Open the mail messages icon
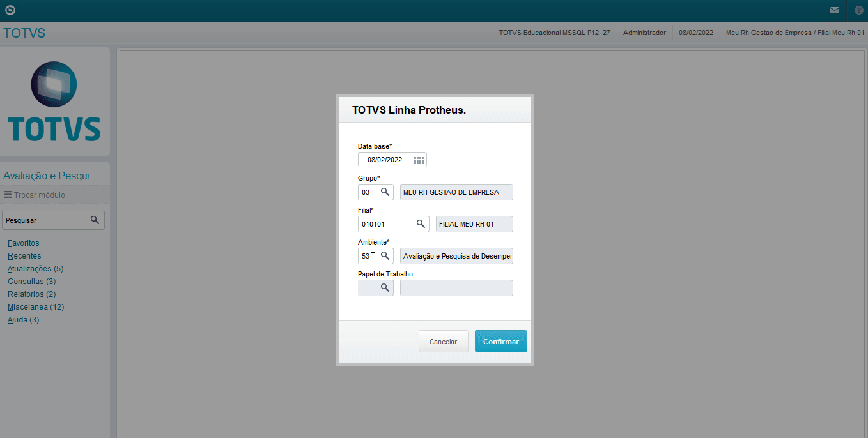 835,10
